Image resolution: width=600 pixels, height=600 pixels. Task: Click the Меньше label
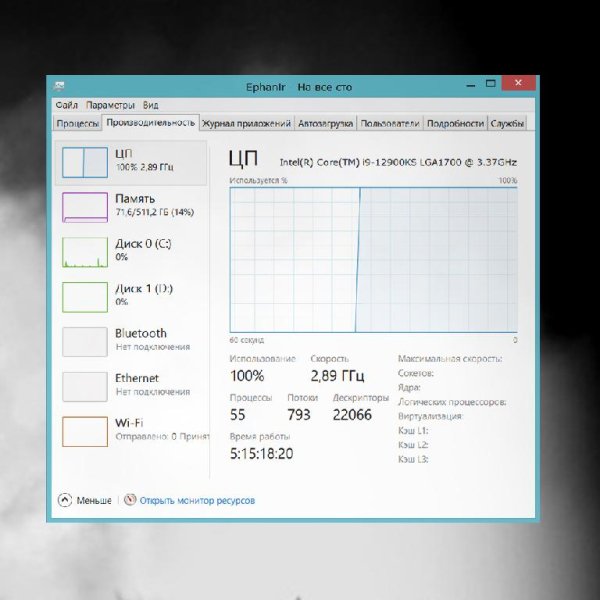pos(94,501)
